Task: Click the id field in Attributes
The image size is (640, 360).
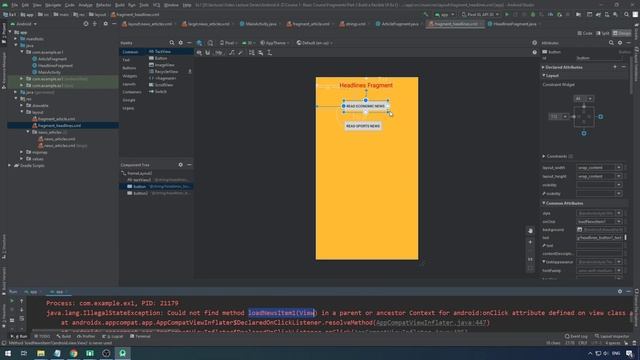Action: point(599,58)
